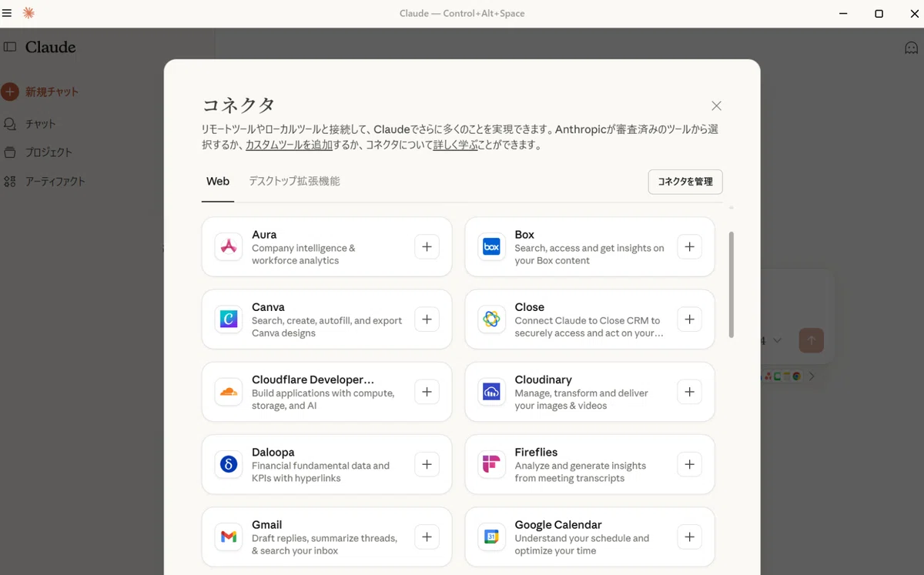Click the Box connector logo icon
The image size is (924, 575).
pyautogui.click(x=491, y=247)
